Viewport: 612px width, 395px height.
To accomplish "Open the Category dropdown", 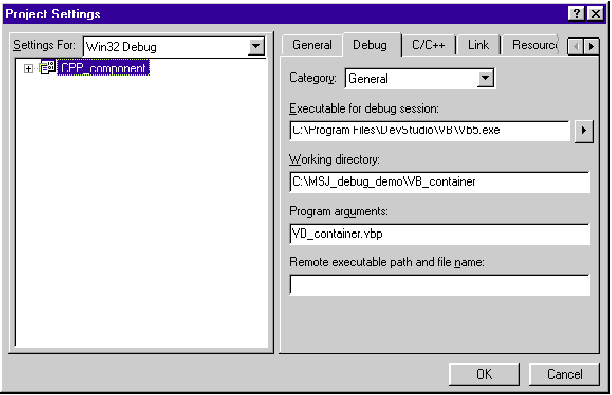I will [x=485, y=78].
